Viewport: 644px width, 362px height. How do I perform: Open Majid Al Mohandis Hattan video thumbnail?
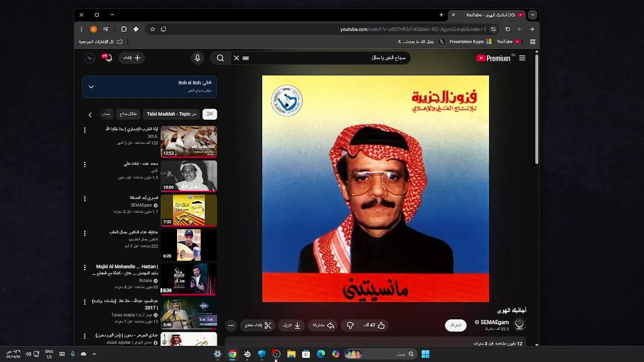coord(189,279)
